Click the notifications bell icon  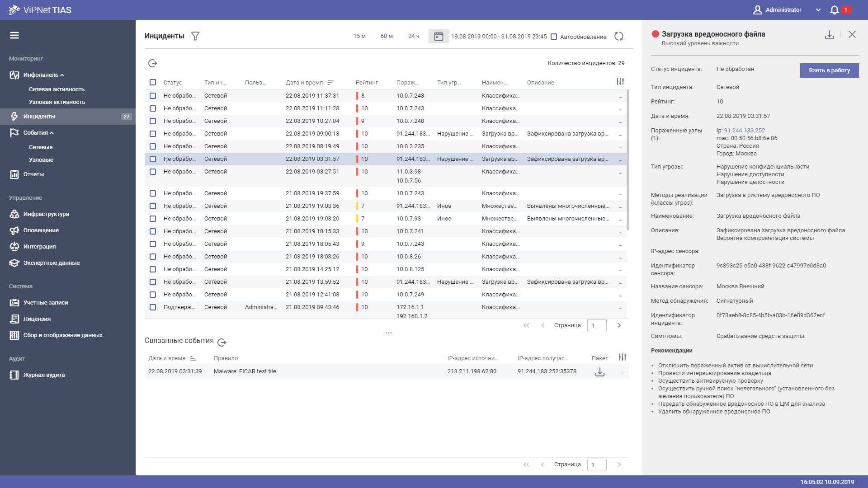[x=835, y=10]
